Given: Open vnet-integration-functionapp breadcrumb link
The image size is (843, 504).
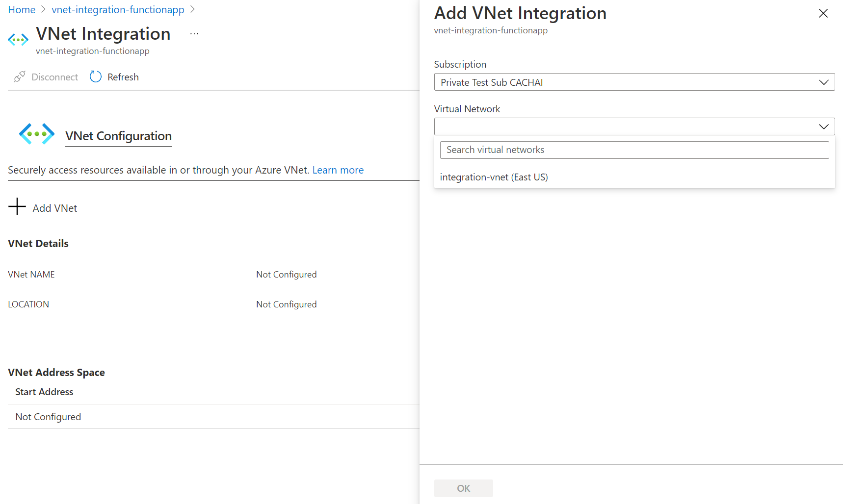Looking at the screenshot, I should point(118,10).
